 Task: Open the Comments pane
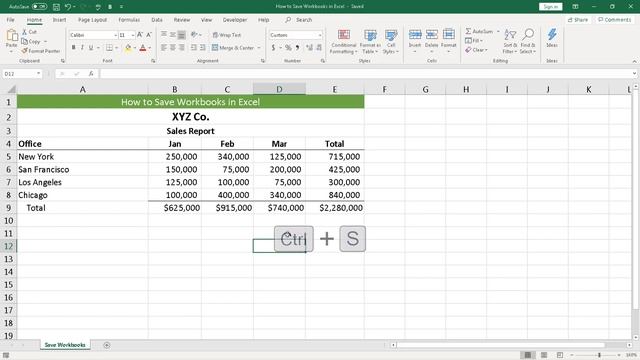pos(614,20)
